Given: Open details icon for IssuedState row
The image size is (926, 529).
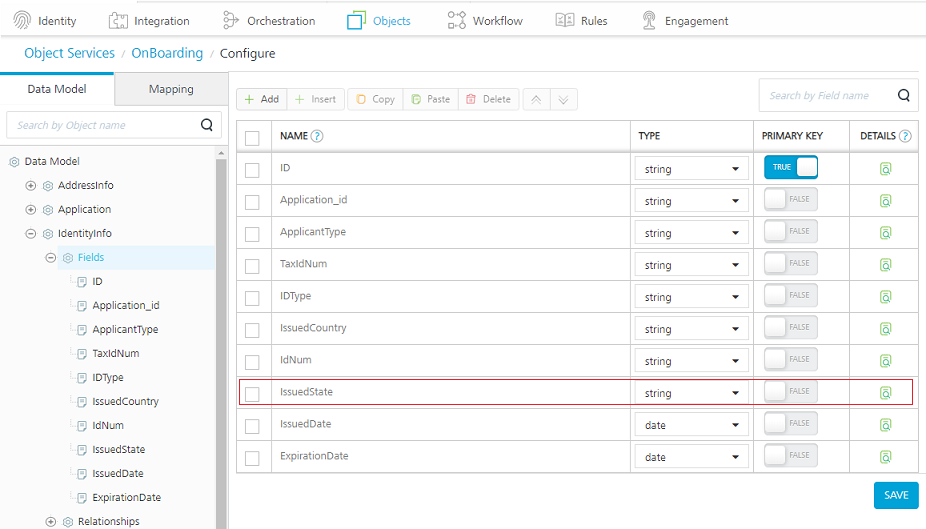Looking at the screenshot, I should pyautogui.click(x=885, y=393).
